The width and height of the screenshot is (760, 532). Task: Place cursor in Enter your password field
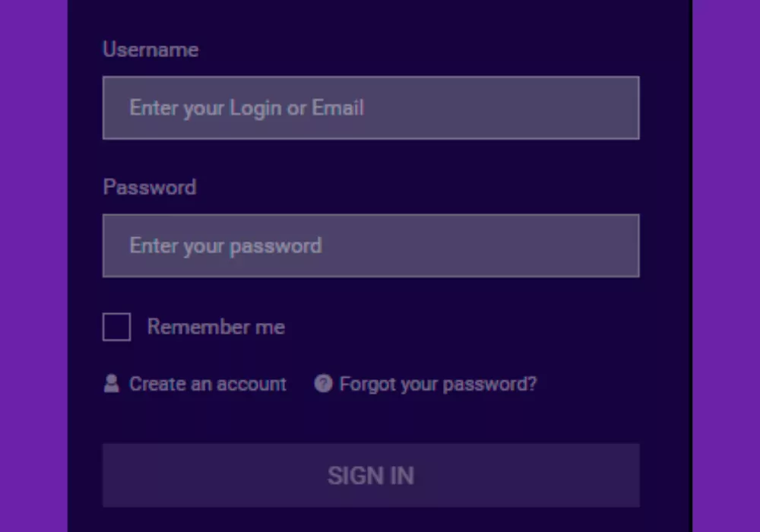point(371,245)
